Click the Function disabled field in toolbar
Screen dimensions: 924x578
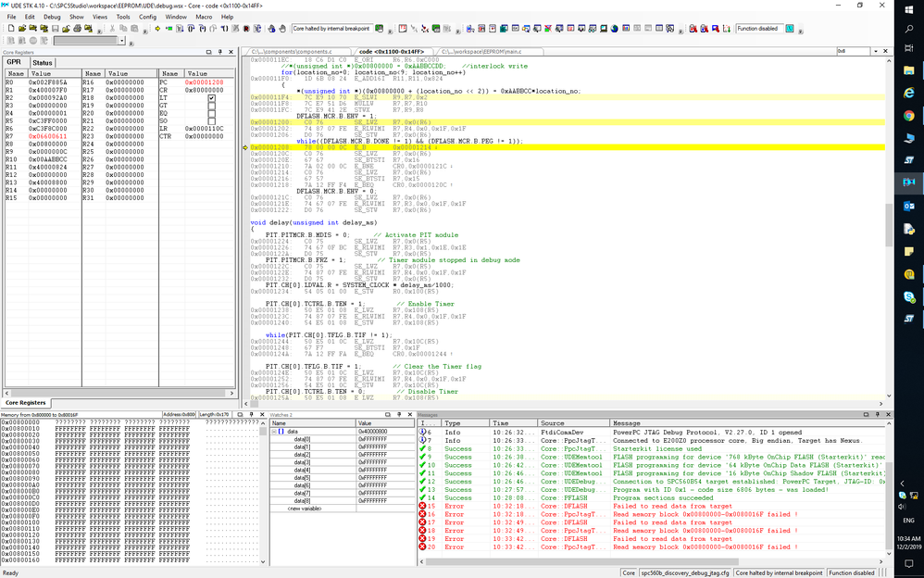pyautogui.click(x=759, y=29)
